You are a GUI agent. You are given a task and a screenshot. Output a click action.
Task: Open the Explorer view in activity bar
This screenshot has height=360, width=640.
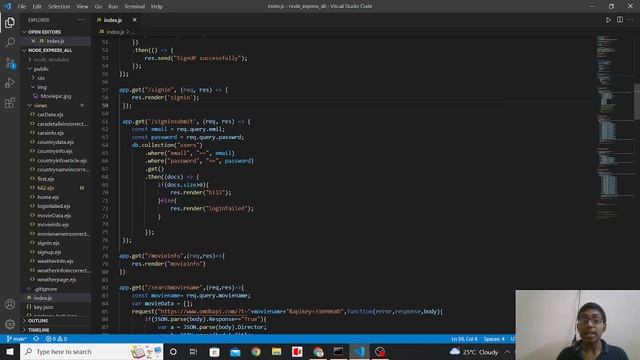pyautogui.click(x=10, y=22)
